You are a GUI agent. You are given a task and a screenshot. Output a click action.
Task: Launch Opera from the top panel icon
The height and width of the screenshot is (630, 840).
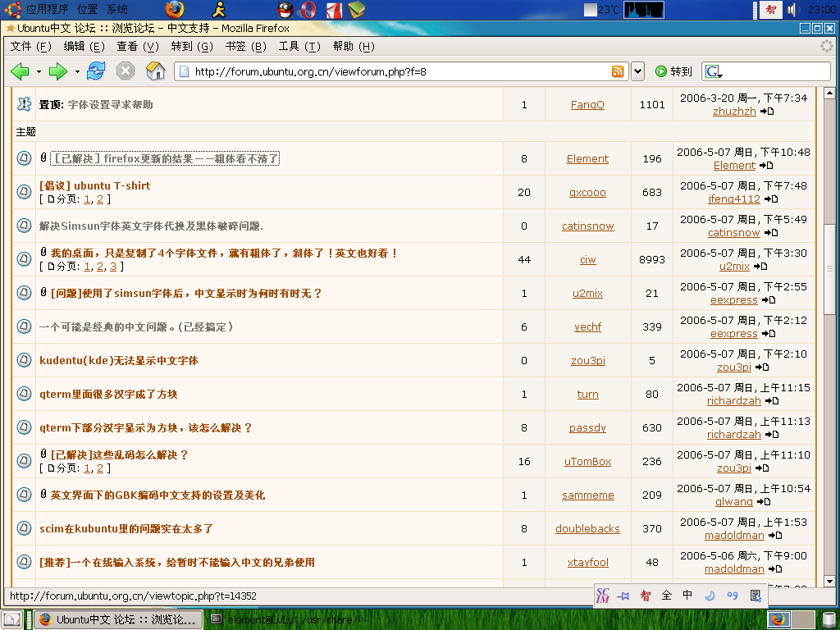pyautogui.click(x=308, y=9)
